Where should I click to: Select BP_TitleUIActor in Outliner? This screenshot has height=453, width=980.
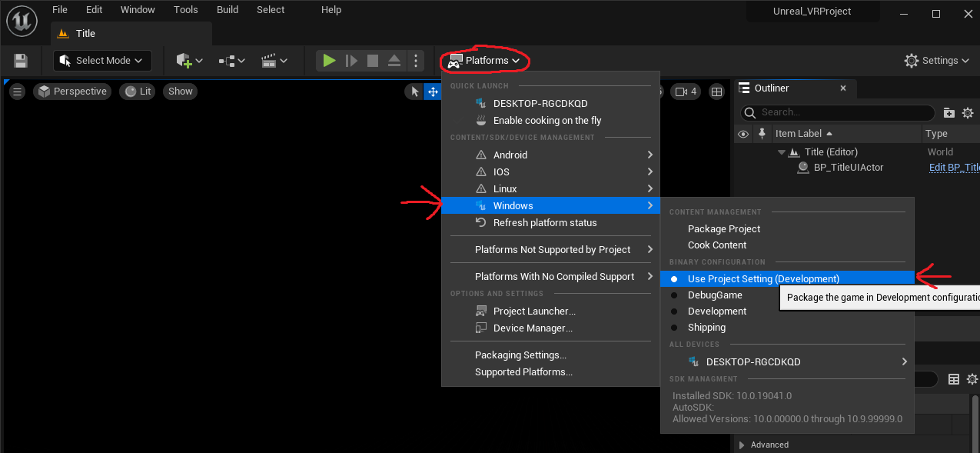[x=848, y=167]
